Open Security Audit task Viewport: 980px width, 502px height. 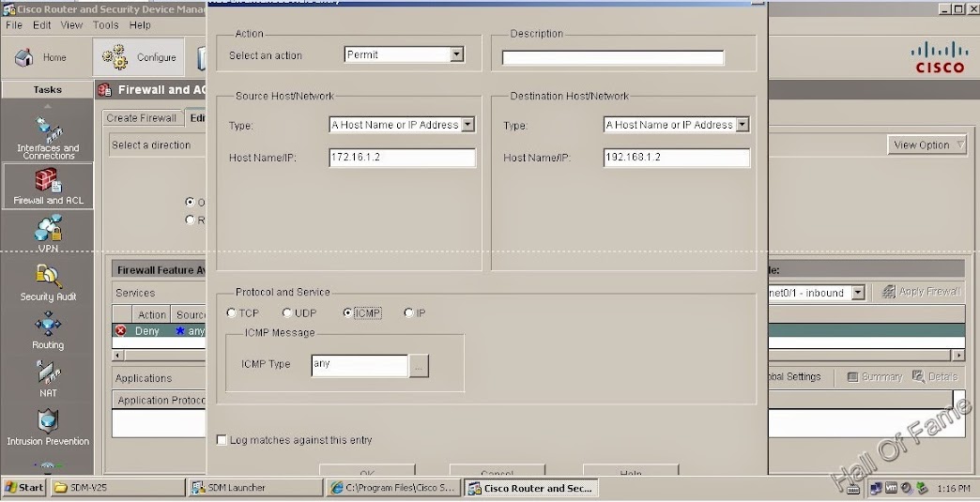48,282
